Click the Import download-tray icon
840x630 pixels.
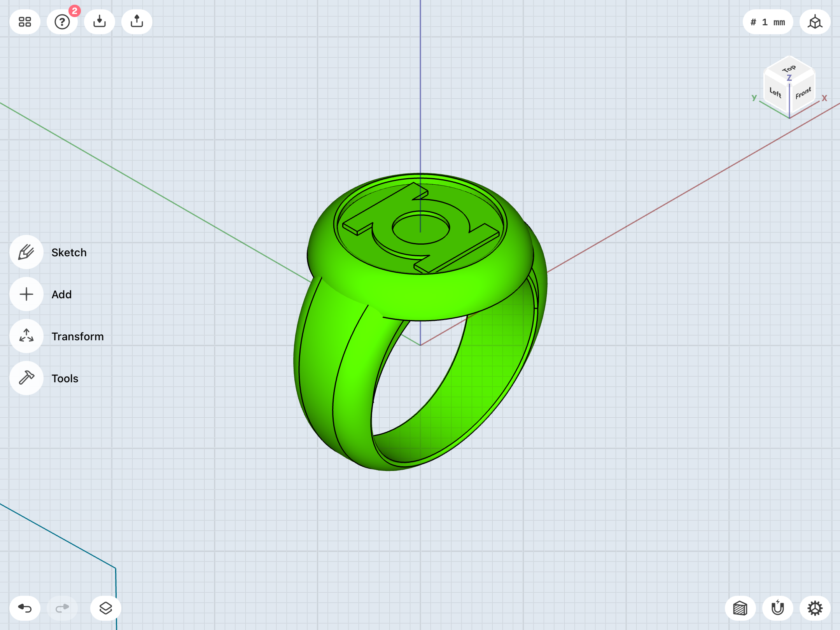[x=100, y=22]
